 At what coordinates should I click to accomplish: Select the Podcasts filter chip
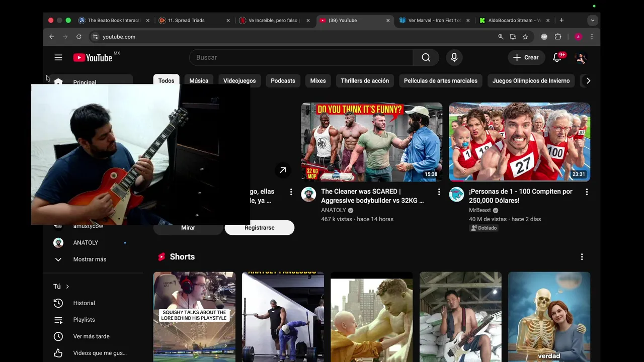coord(283,80)
